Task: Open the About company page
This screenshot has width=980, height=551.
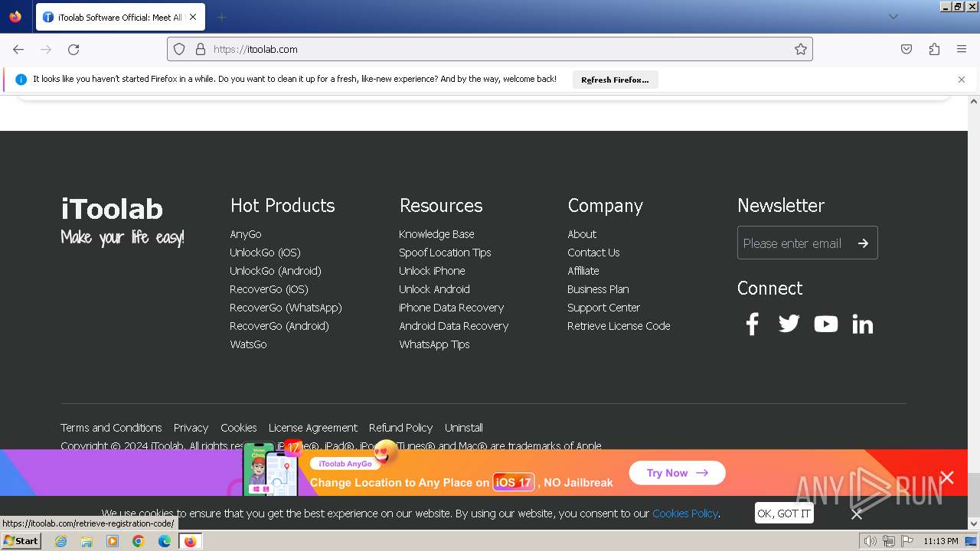Action: point(582,234)
